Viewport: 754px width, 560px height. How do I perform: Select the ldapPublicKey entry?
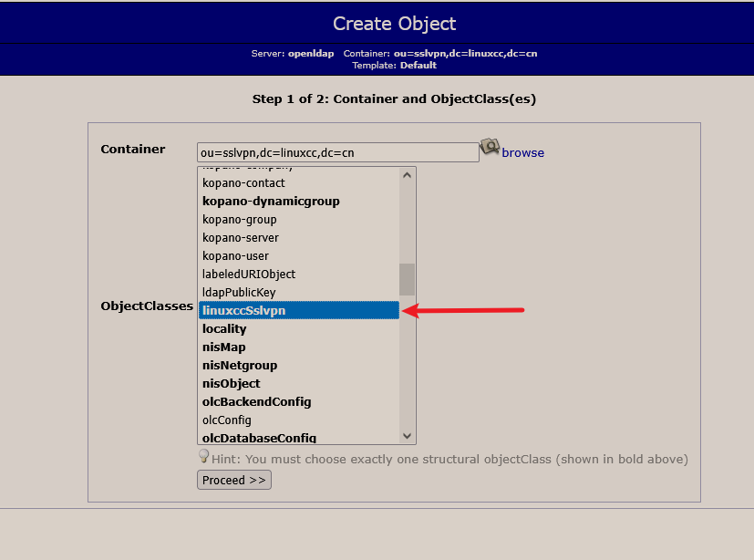click(299, 293)
